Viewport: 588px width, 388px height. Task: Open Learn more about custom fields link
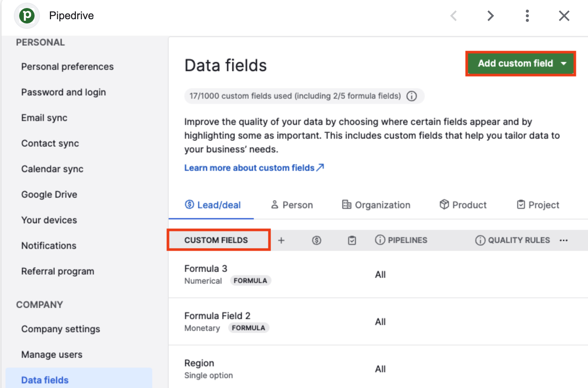pyautogui.click(x=250, y=167)
